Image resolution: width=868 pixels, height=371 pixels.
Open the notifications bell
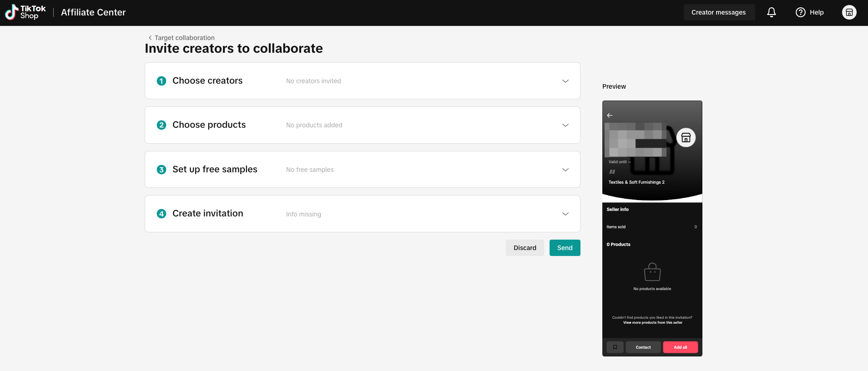click(x=772, y=12)
